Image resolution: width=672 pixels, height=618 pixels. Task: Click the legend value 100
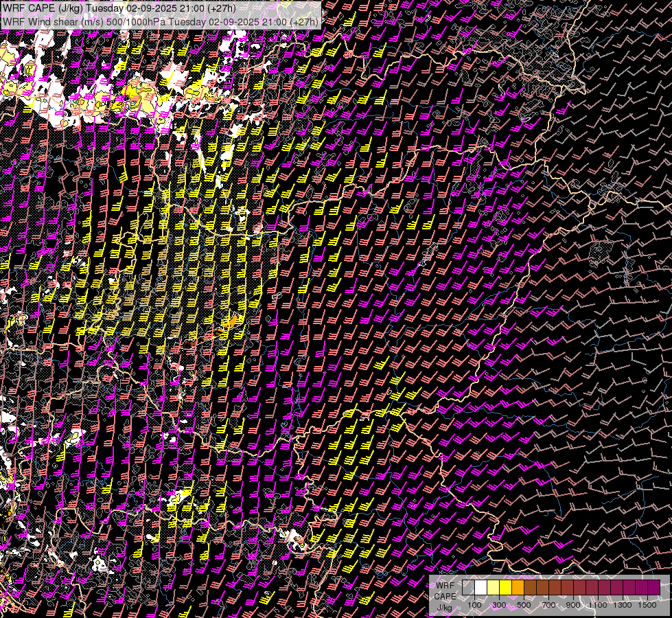click(474, 605)
